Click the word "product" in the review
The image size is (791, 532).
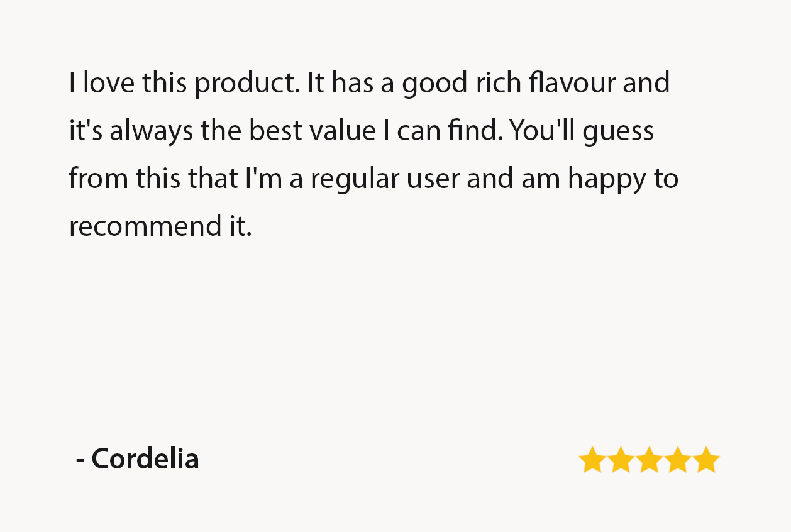(x=246, y=84)
